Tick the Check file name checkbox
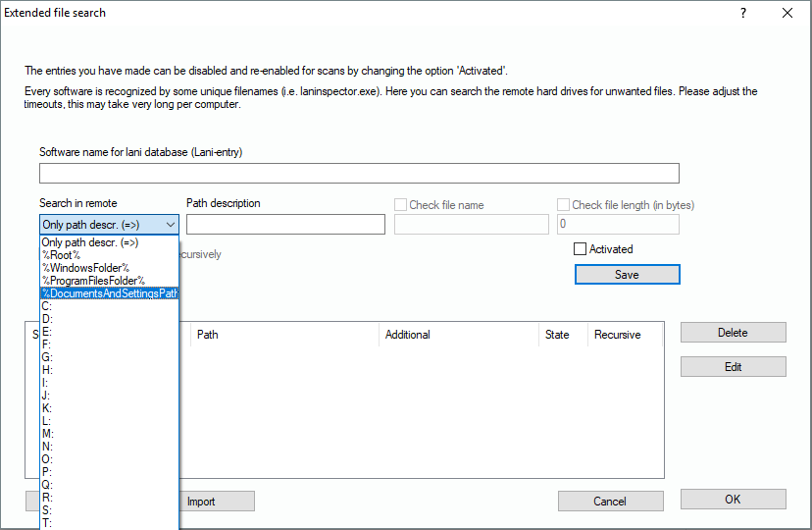Image resolution: width=812 pixels, height=530 pixels. click(x=401, y=205)
